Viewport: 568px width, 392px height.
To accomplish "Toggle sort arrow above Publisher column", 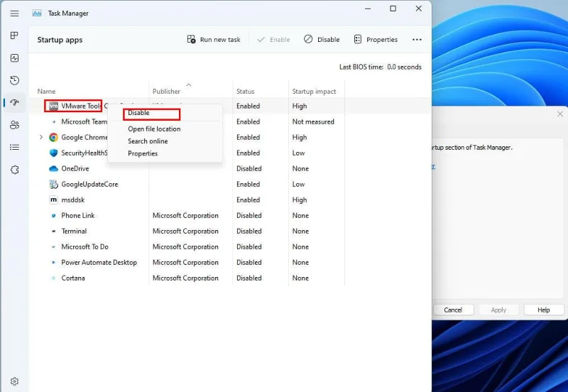I will coord(188,85).
